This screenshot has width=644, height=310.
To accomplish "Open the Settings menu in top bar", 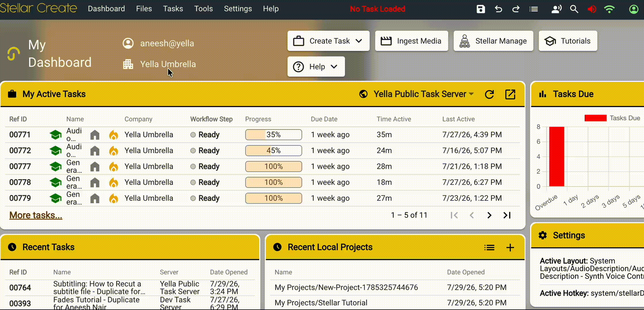I will coord(238,9).
